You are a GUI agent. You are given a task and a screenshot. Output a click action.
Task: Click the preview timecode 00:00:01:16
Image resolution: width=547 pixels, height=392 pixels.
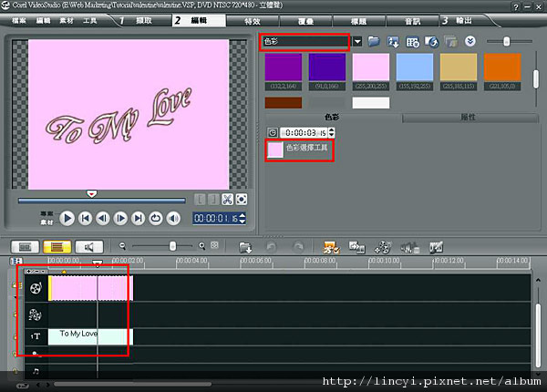pyautogui.click(x=215, y=218)
